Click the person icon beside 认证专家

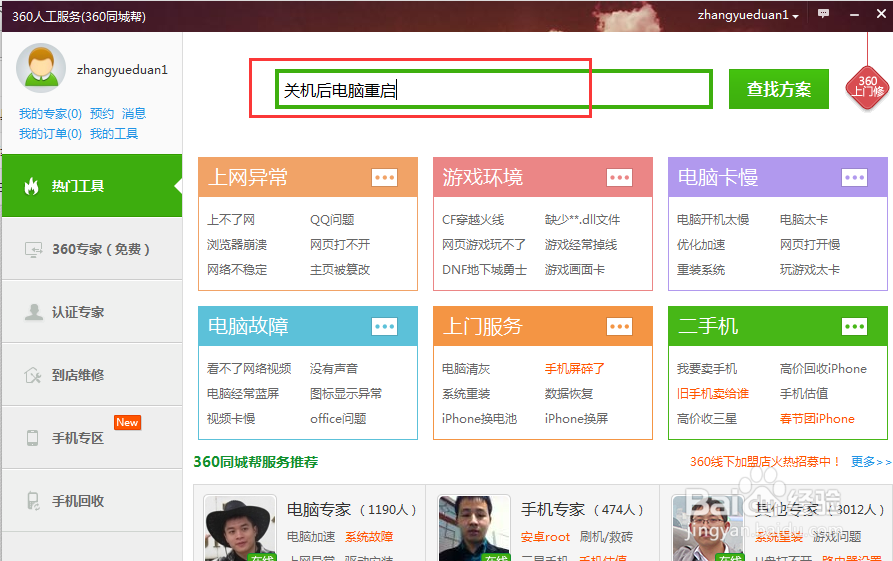[x=34, y=312]
